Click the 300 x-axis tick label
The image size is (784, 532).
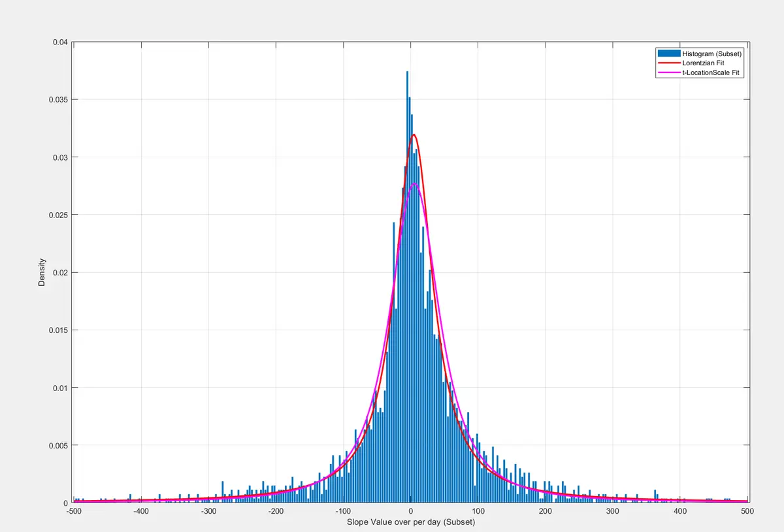pyautogui.click(x=613, y=512)
